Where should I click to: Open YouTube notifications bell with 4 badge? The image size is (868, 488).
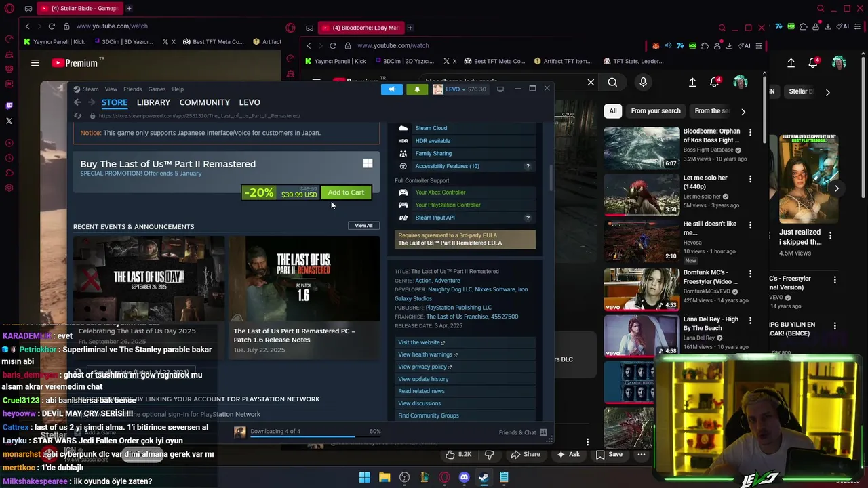point(715,82)
